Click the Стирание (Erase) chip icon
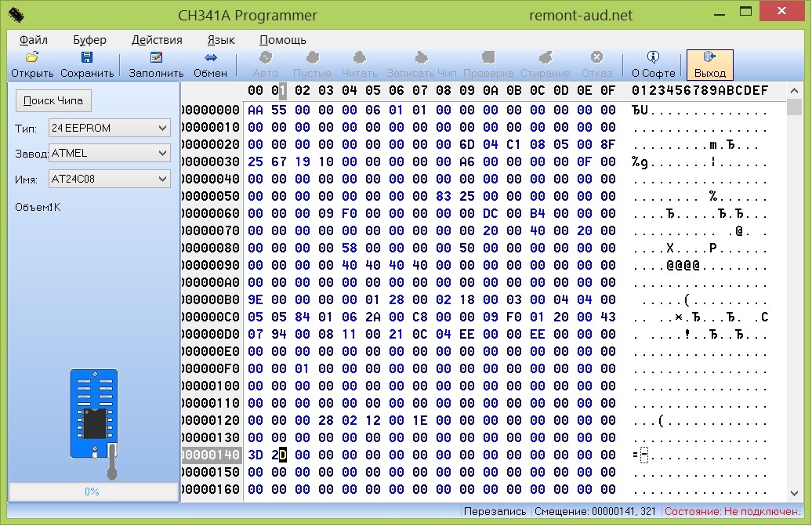The image size is (812, 526). coord(546,58)
